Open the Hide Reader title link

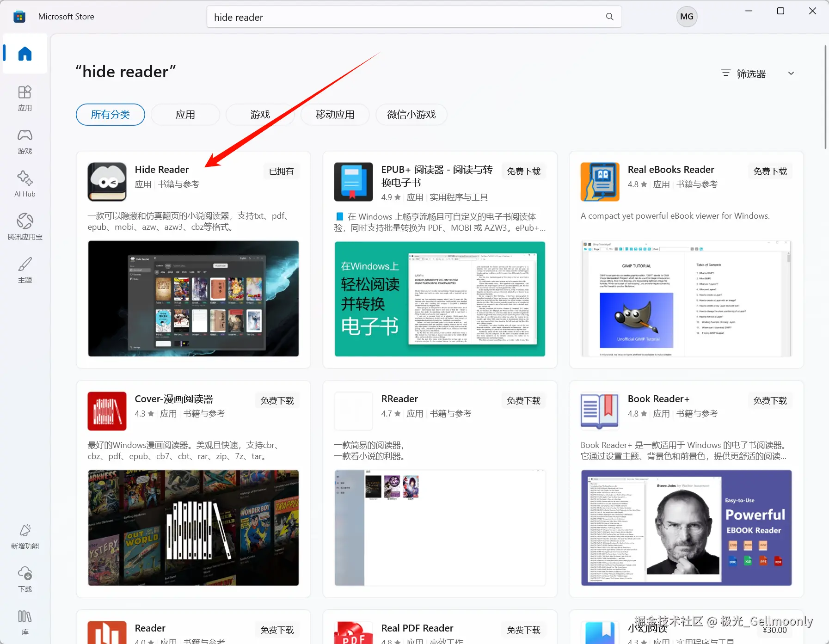tap(162, 170)
